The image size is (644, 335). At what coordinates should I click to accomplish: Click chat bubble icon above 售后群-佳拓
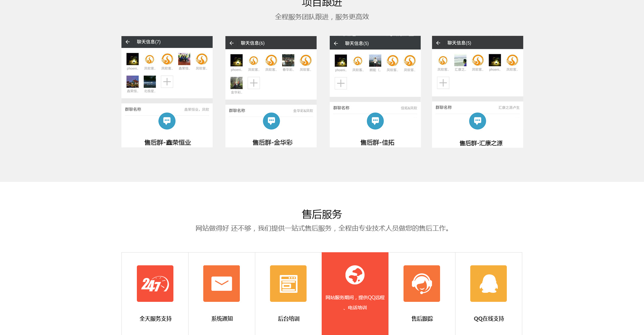tap(375, 121)
